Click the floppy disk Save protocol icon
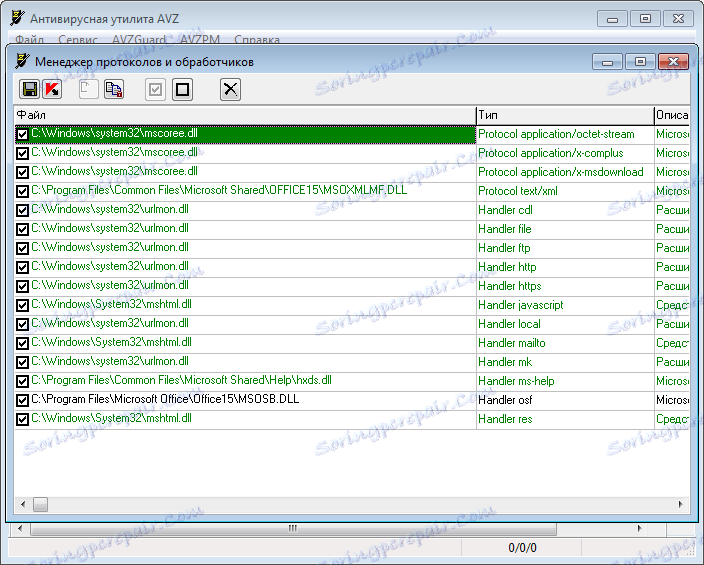Image resolution: width=704 pixels, height=565 pixels. (x=30, y=89)
